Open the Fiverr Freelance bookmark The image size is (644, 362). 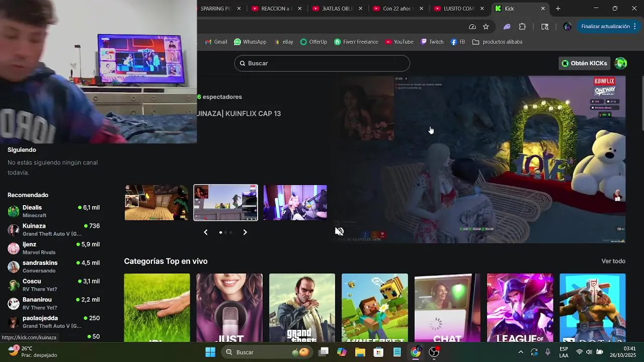pyautogui.click(x=356, y=42)
